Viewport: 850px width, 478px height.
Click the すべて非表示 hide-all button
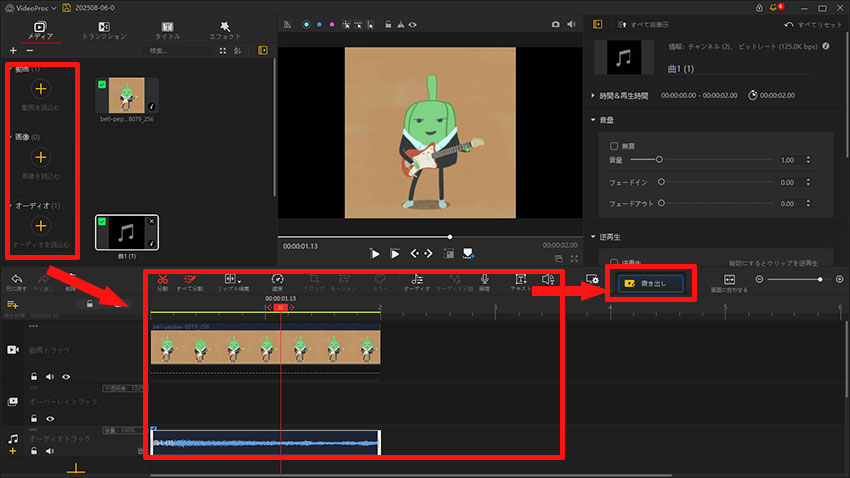pyautogui.click(x=643, y=24)
